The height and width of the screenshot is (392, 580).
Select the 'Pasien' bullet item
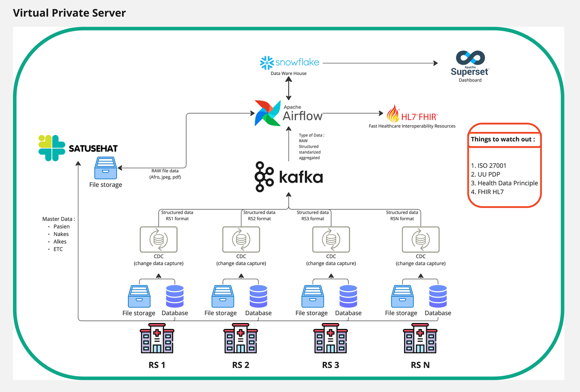coord(61,227)
